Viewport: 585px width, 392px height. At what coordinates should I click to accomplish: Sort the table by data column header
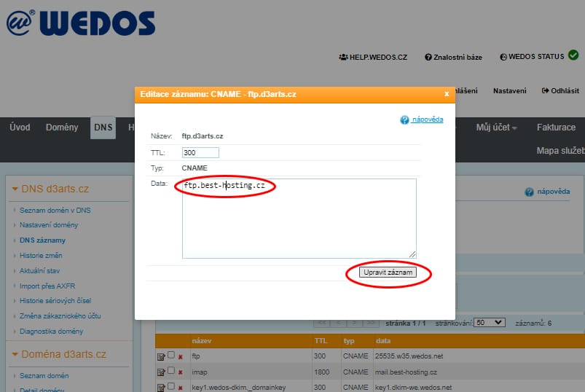(383, 341)
